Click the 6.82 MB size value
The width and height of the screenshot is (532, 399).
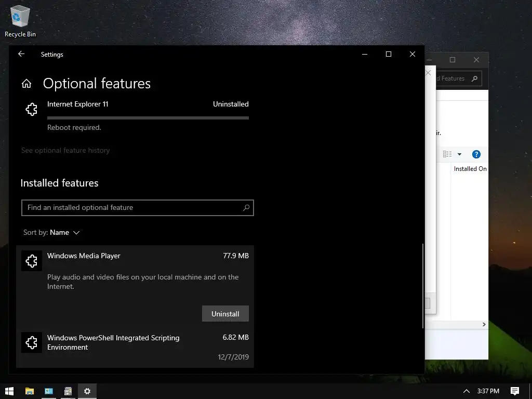click(235, 337)
